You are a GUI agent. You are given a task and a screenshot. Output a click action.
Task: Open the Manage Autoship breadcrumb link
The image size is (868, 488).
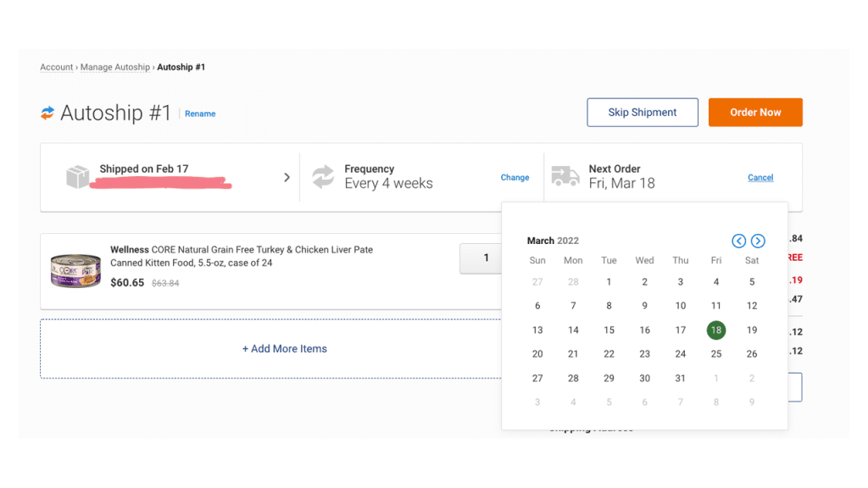coord(115,67)
